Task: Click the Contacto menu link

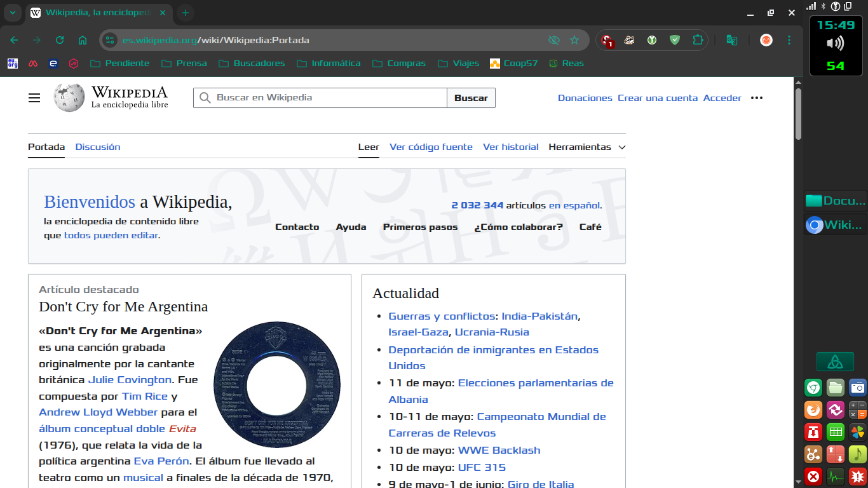Action: click(297, 227)
